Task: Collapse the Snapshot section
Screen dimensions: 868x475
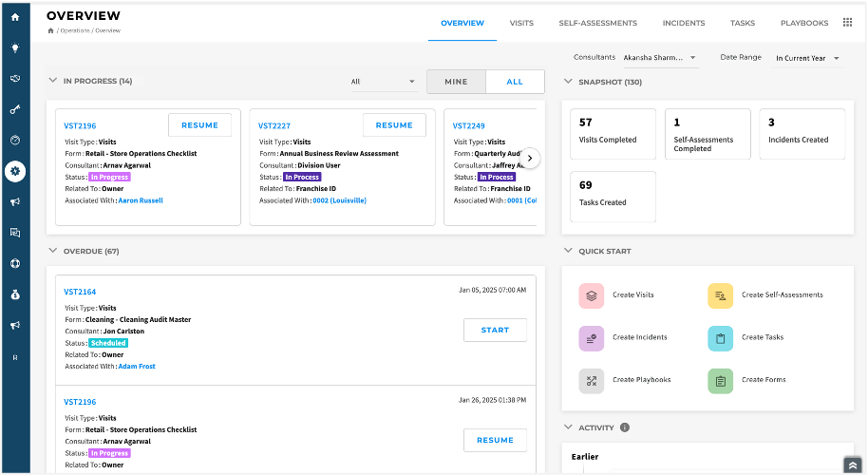Action: (x=568, y=82)
